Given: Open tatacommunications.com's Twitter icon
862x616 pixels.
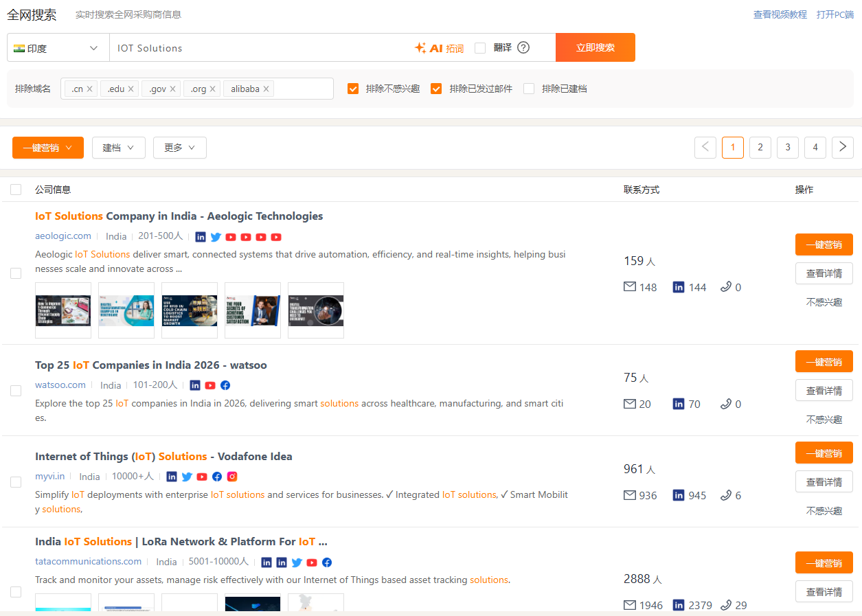Looking at the screenshot, I should 297,562.
